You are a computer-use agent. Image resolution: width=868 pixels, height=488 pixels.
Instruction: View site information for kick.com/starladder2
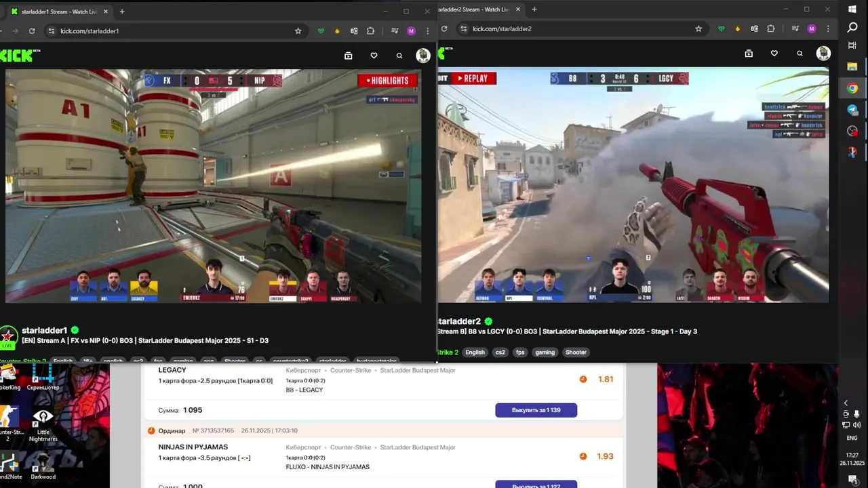click(x=464, y=28)
